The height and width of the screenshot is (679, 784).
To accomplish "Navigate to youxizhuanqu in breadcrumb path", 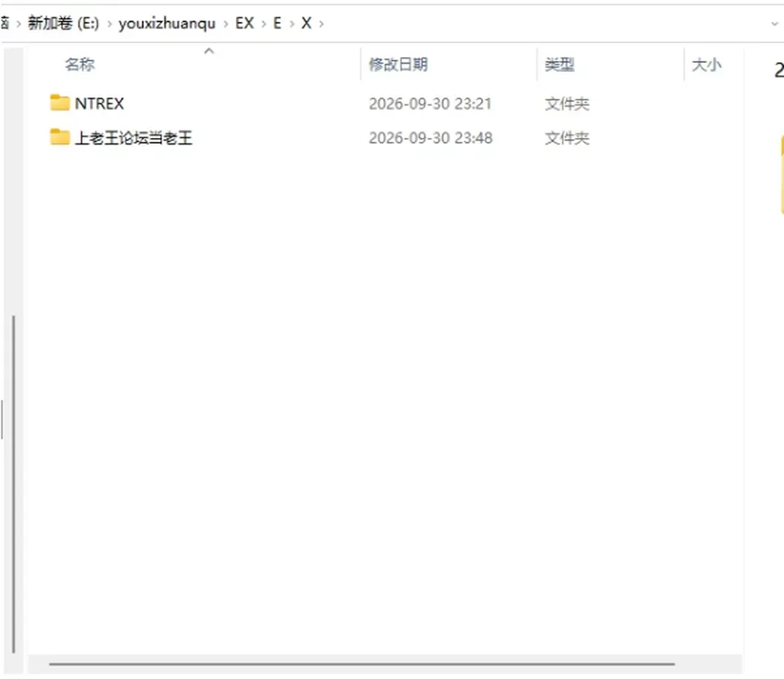I will click(167, 24).
